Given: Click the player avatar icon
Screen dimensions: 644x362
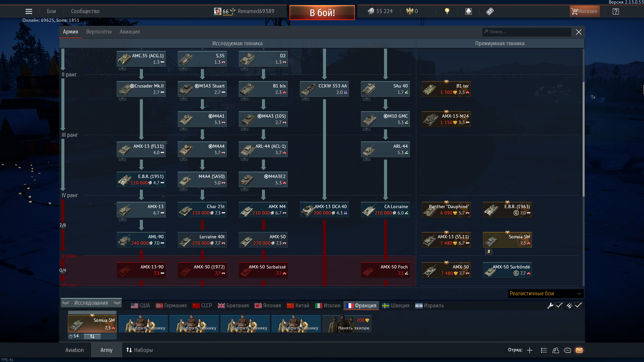Looking at the screenshot, I should pos(218,11).
